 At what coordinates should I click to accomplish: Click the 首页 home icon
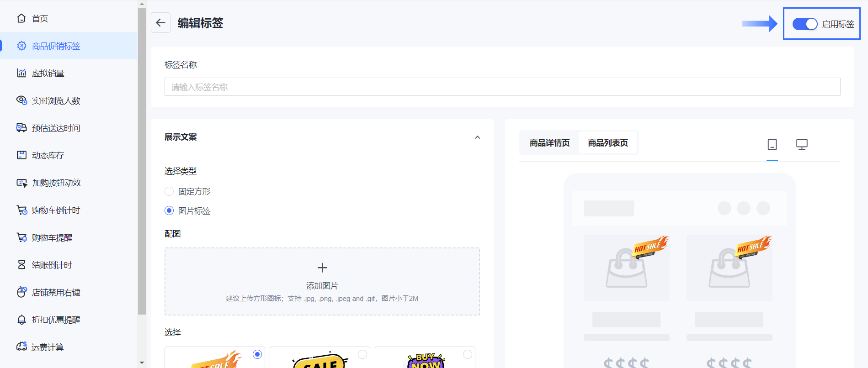tap(21, 18)
